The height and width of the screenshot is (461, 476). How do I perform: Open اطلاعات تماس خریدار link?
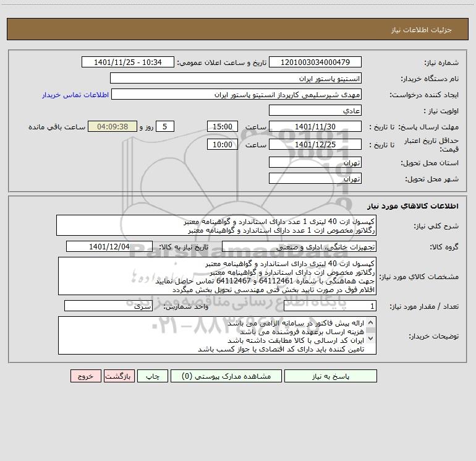[75, 95]
